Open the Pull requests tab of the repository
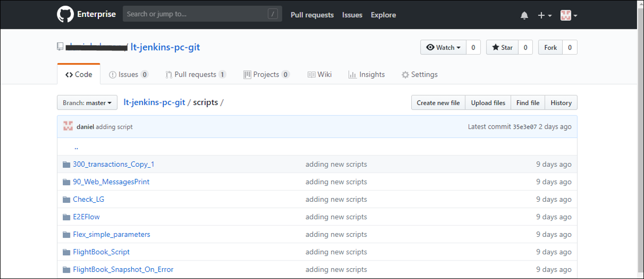Image resolution: width=644 pixels, height=279 pixels. pos(195,75)
